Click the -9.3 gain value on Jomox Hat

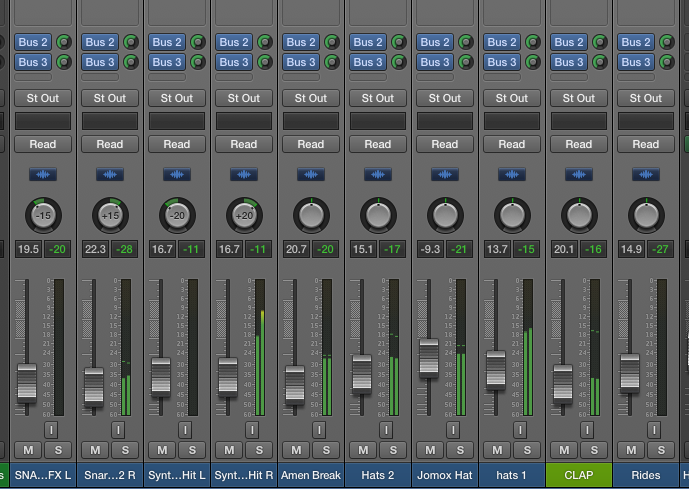[429, 248]
